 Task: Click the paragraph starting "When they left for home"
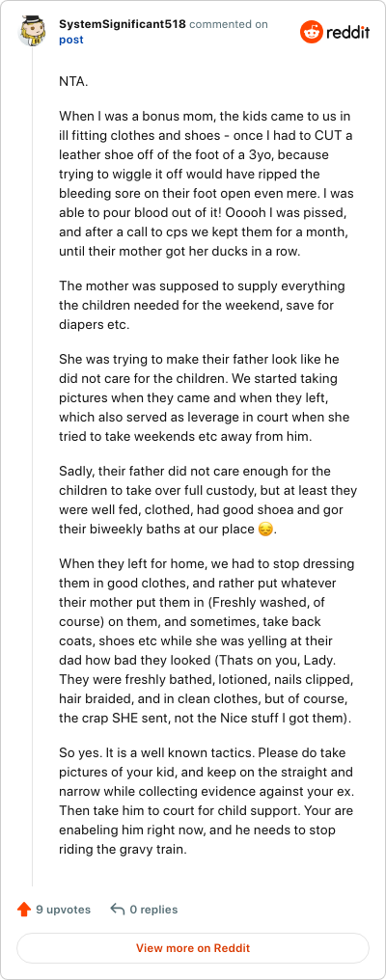coord(207,641)
